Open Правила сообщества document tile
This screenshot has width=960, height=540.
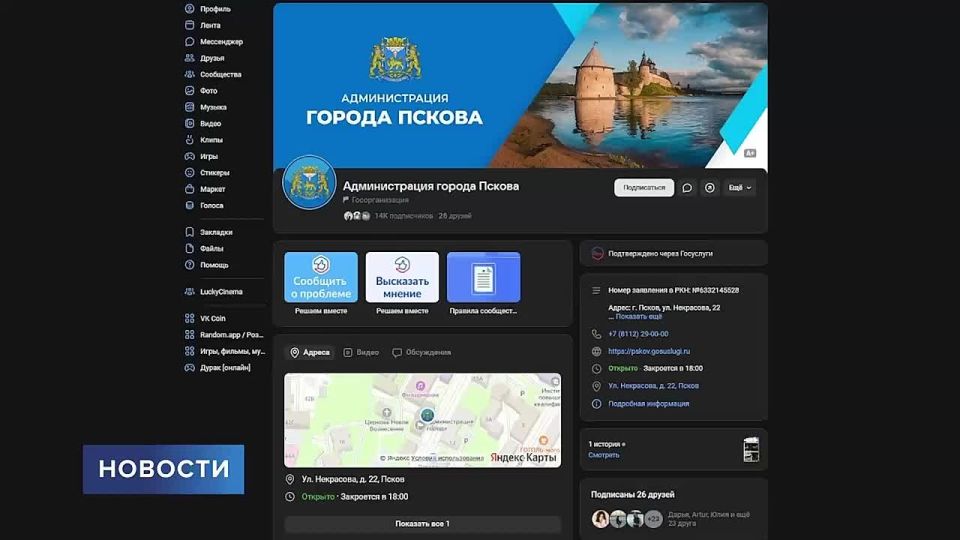tap(484, 277)
